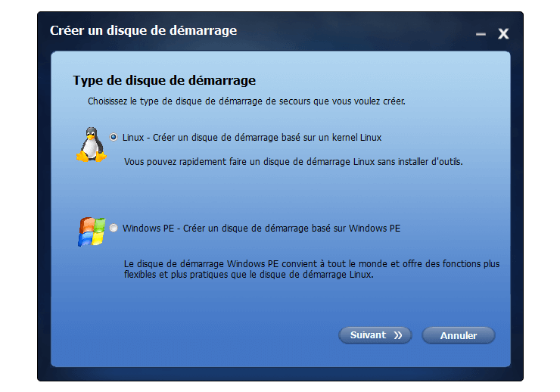Proceed with the Suivant button
The width and height of the screenshot is (560, 392).
[x=375, y=335]
